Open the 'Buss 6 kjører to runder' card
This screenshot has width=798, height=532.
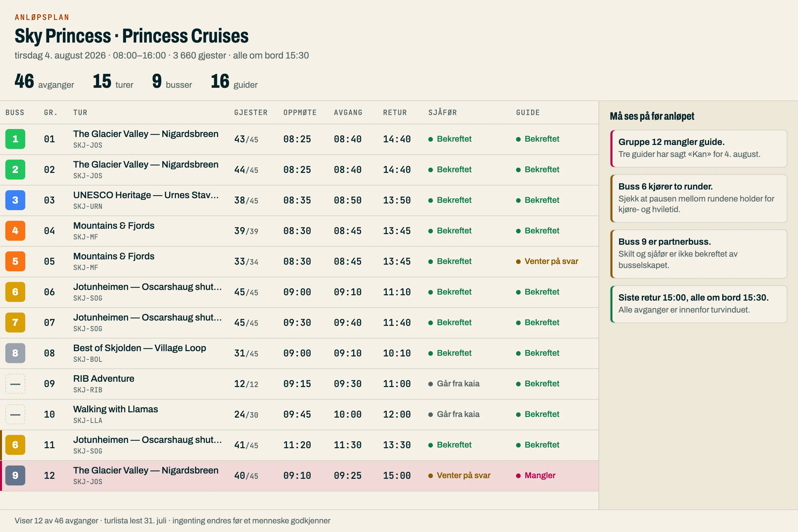698,199
